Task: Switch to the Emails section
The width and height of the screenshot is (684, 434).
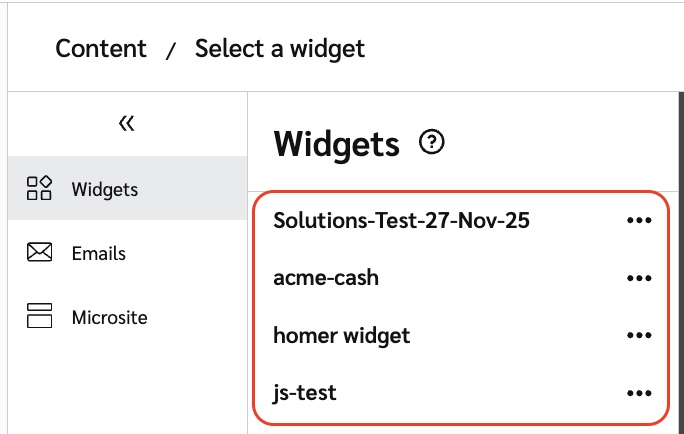Action: (99, 254)
